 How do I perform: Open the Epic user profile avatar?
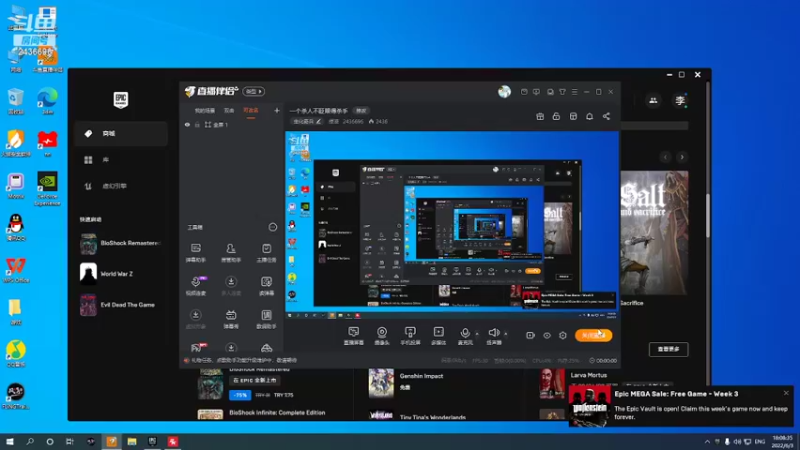click(x=680, y=101)
